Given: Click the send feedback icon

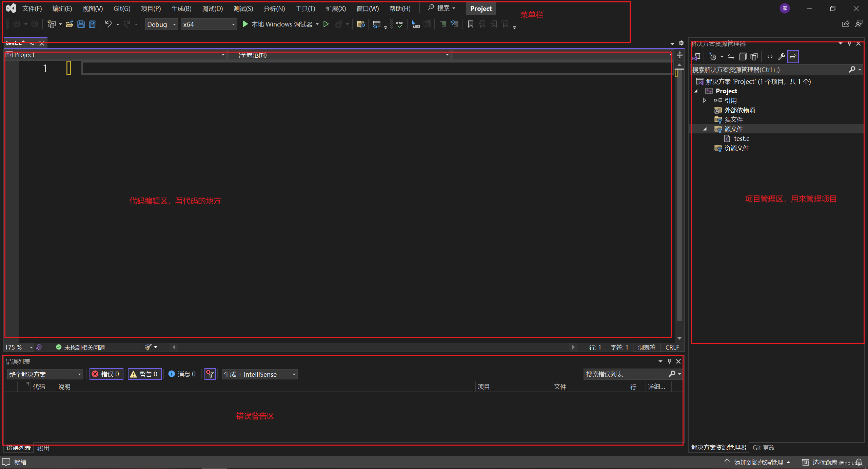Looking at the screenshot, I should click(x=859, y=24).
